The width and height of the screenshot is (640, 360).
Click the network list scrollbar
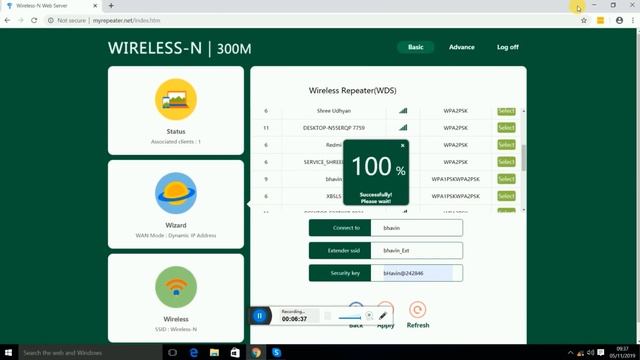point(524,159)
